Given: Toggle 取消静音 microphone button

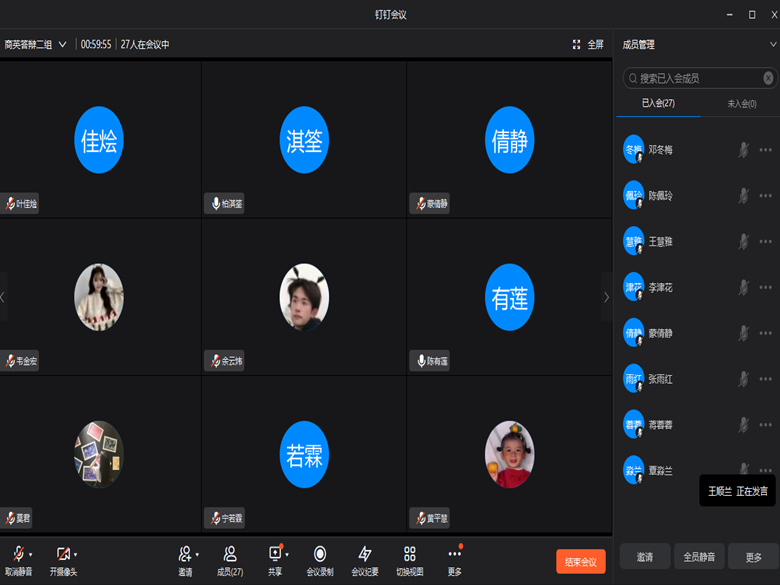Looking at the screenshot, I should point(17,554).
